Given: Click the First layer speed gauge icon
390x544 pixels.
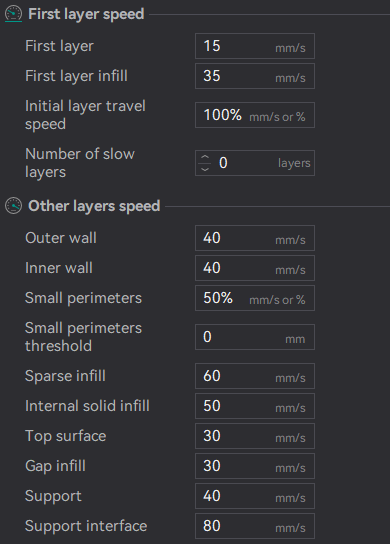Looking at the screenshot, I should tap(14, 14).
